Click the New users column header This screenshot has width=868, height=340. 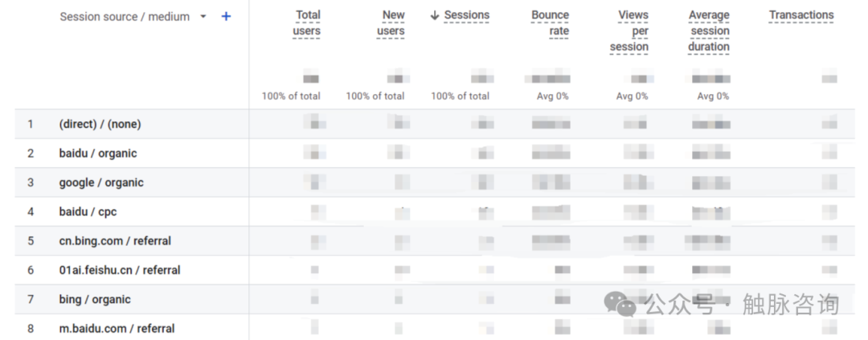[x=391, y=23]
